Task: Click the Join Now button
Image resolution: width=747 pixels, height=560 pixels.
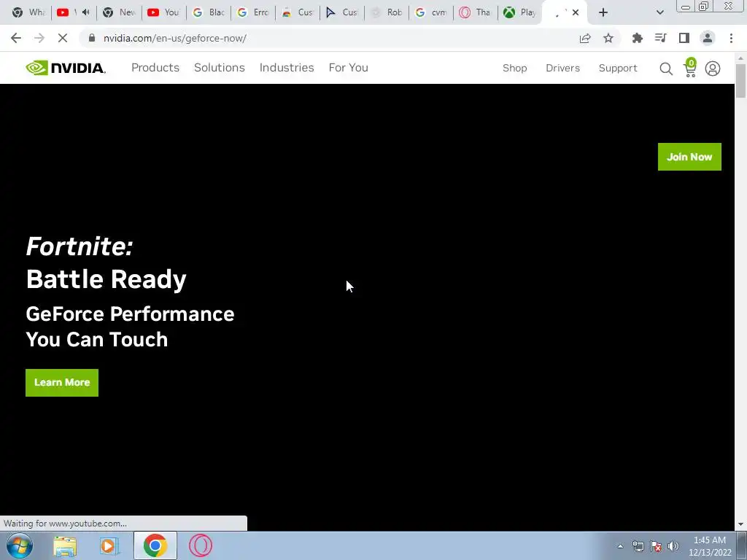Action: 689,157
